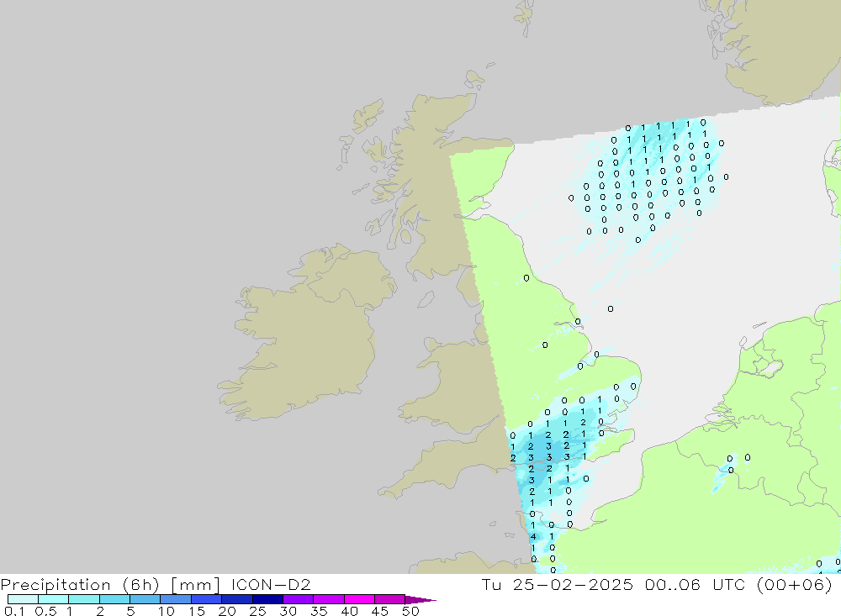
Task: Select the 40–45 mm magenta swatch
Action: [x=359, y=599]
